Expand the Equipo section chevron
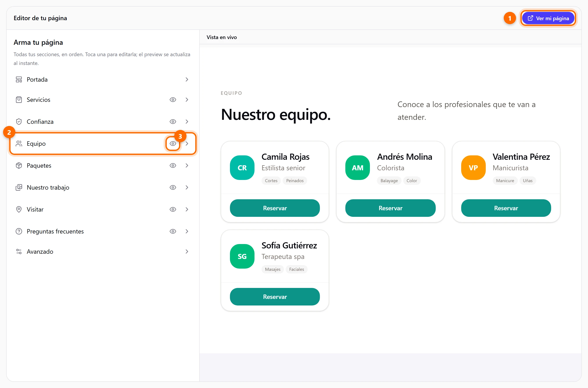The width and height of the screenshot is (588, 388). [x=187, y=144]
